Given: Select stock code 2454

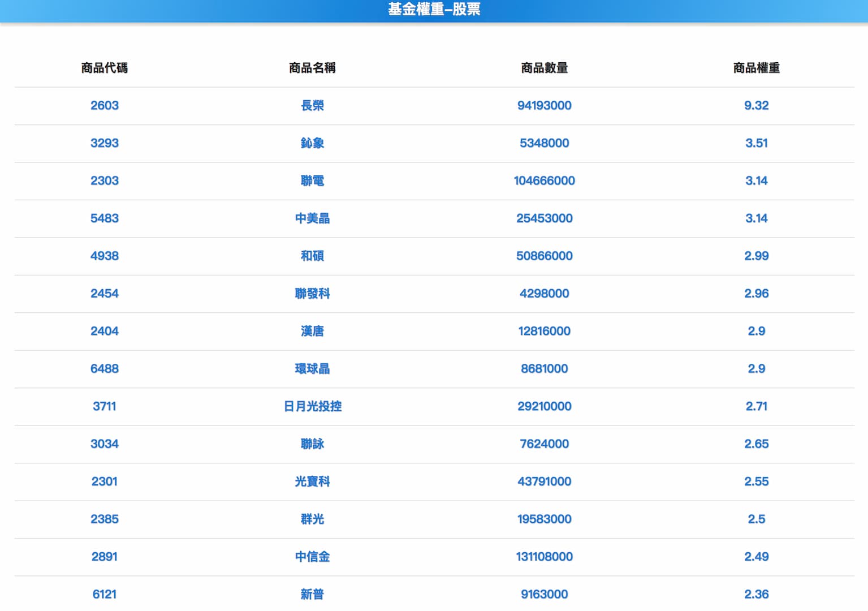Looking at the screenshot, I should 105,294.
